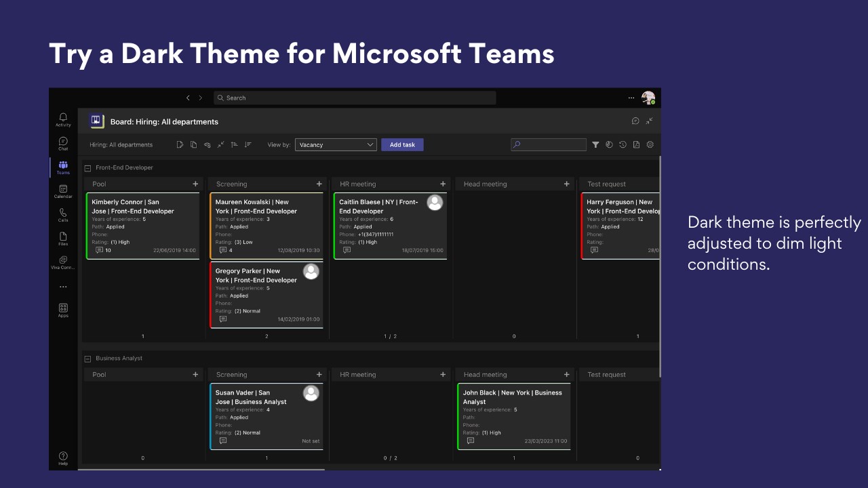Add a task to Front-End Developer Pool column
The width and height of the screenshot is (868, 488).
[x=195, y=184]
